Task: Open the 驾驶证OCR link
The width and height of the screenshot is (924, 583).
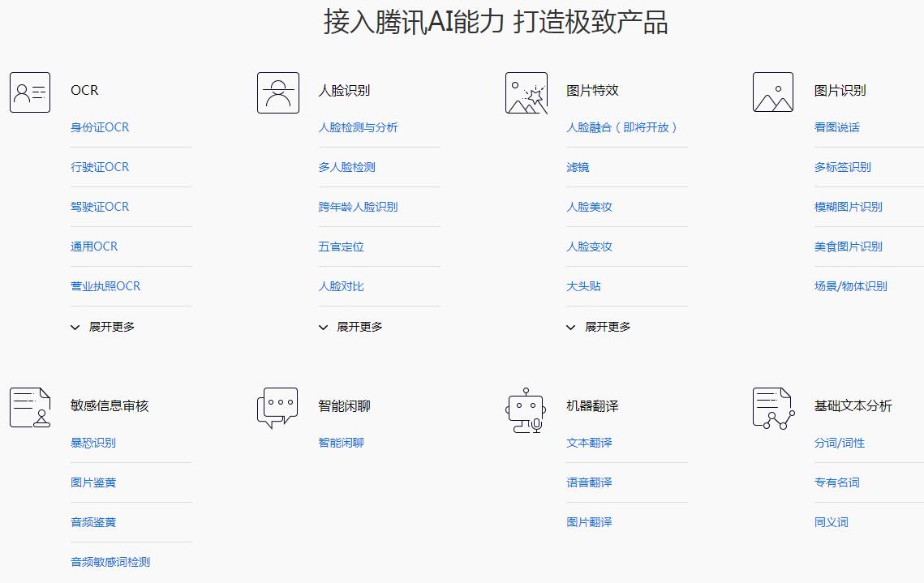Action: tap(100, 207)
